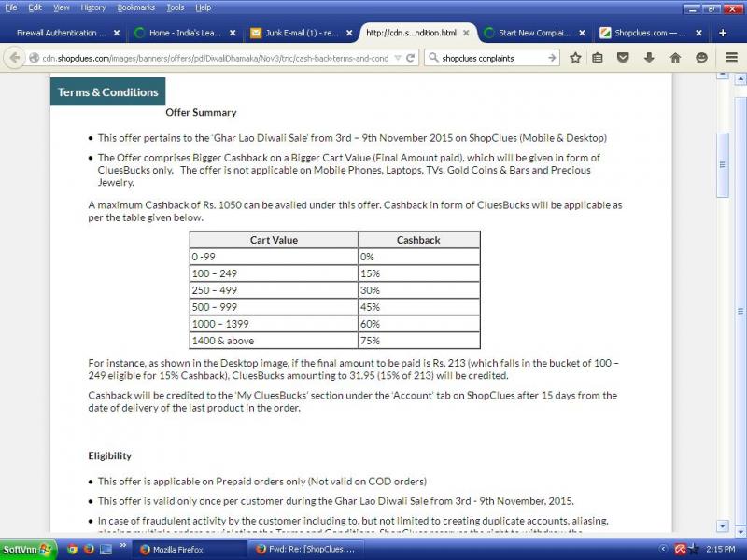
Task: Close the Shopclues.com tab
Action: (698, 33)
